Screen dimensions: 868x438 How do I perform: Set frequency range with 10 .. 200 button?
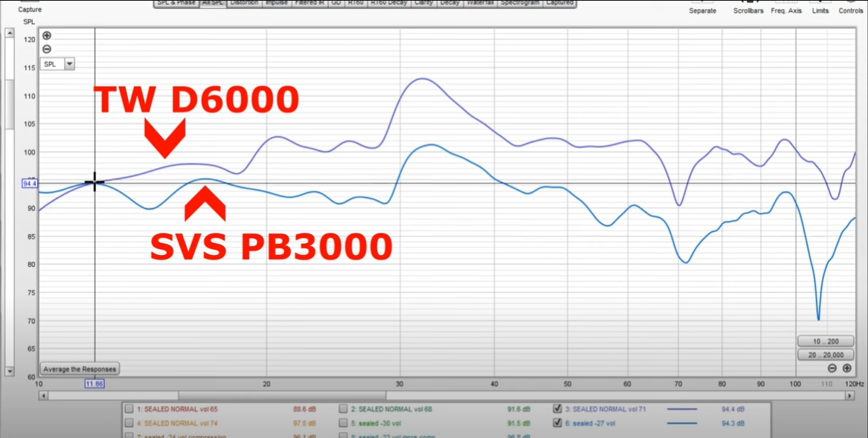click(x=825, y=341)
